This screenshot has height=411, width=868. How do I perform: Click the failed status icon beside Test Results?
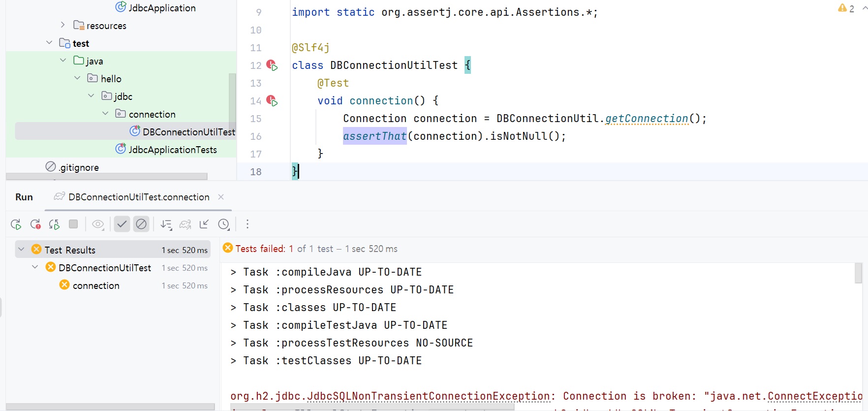(x=36, y=249)
